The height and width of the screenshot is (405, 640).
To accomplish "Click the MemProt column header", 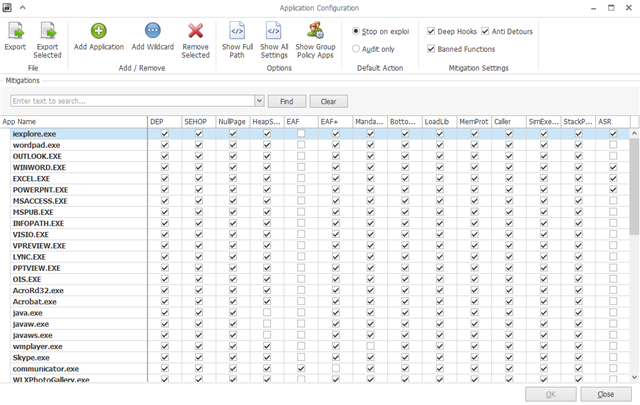I will click(474, 122).
